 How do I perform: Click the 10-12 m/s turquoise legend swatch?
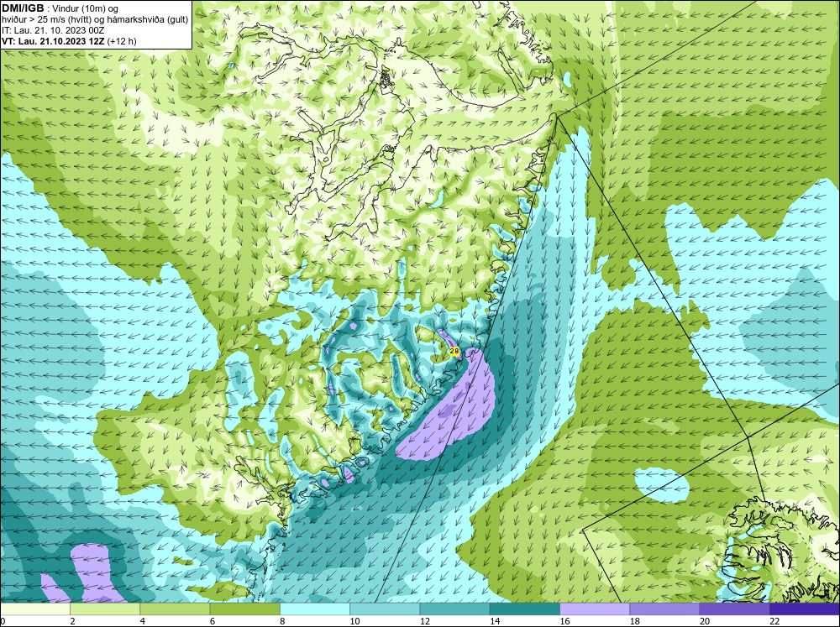coord(385,609)
